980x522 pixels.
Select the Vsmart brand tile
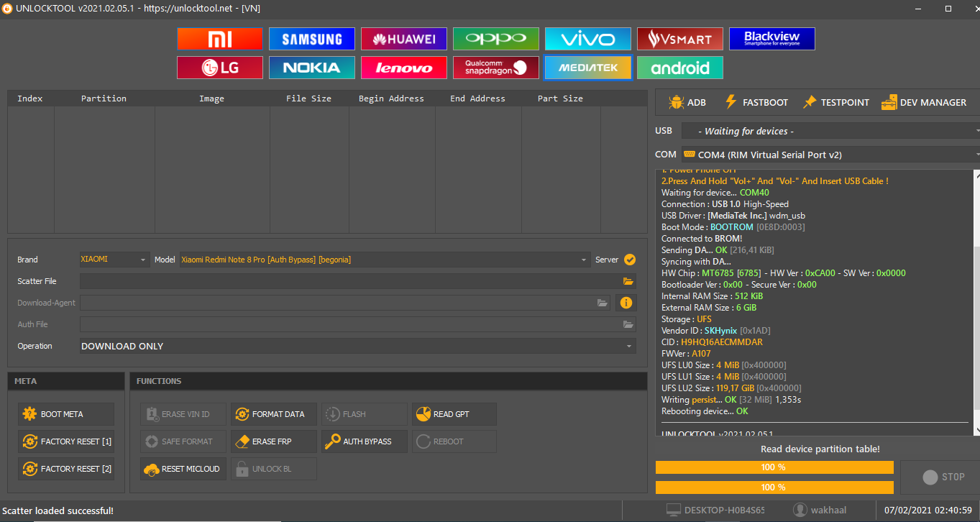tap(680, 39)
